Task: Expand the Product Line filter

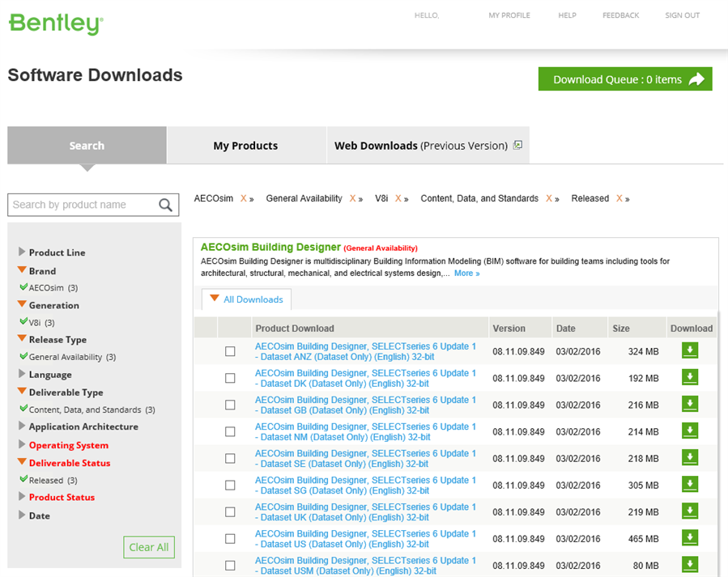Action: click(21, 252)
